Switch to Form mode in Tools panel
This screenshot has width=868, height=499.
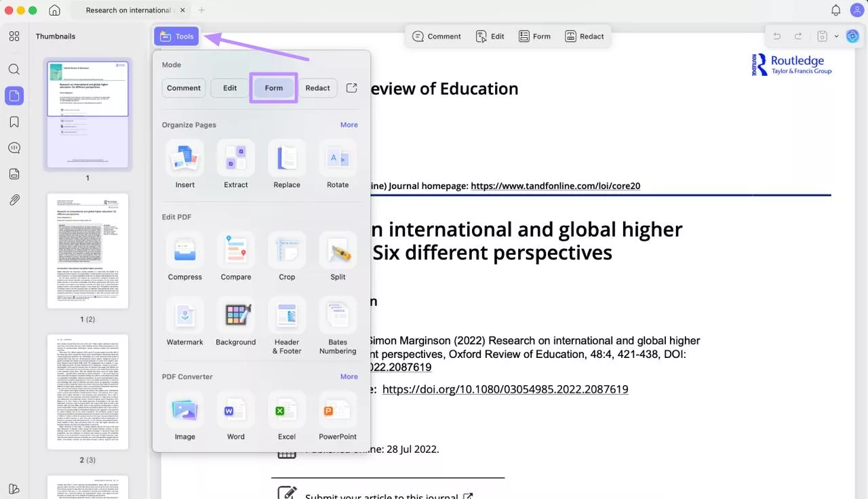[274, 88]
